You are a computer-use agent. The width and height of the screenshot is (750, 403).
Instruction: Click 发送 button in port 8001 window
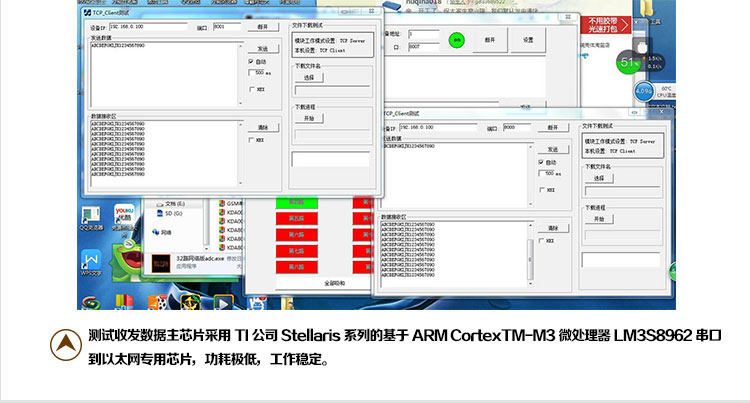click(263, 49)
